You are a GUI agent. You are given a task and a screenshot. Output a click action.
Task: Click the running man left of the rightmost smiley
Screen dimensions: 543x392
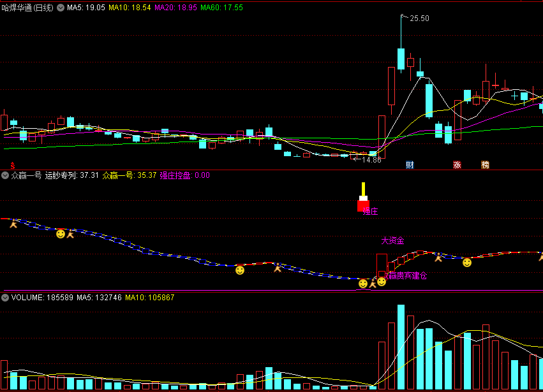tap(438, 257)
